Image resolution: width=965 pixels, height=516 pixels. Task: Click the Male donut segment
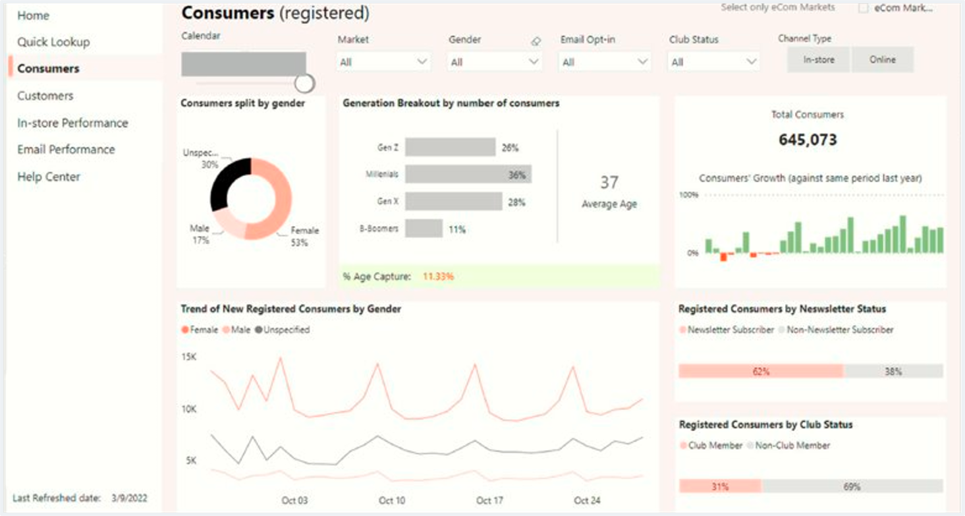coord(229,224)
